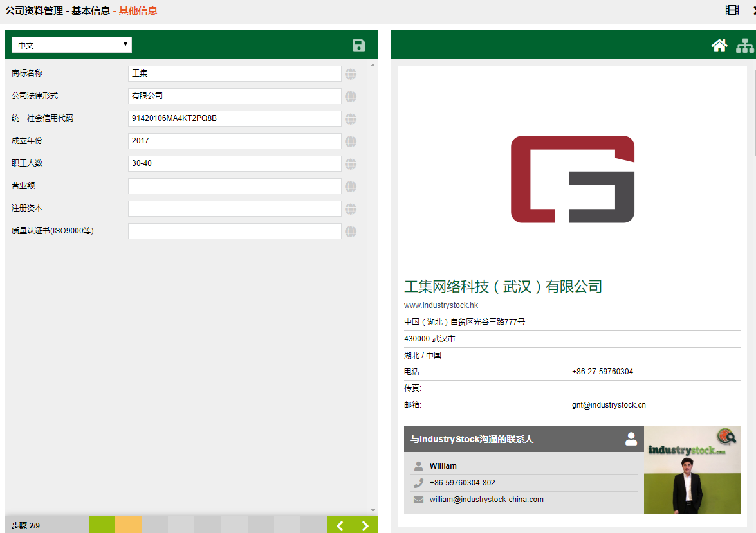This screenshot has width=756, height=533.
Task: Select the first green step in progress bar
Action: tap(102, 525)
